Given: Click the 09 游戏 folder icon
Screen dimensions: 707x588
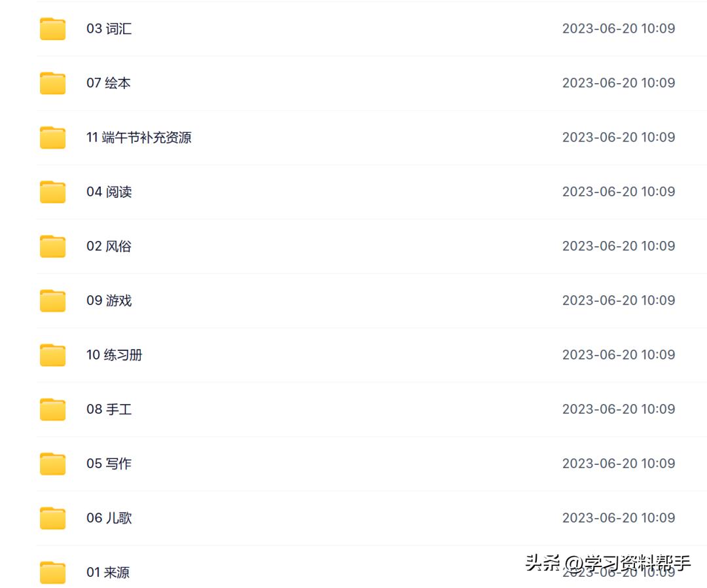Looking at the screenshot, I should [53, 301].
